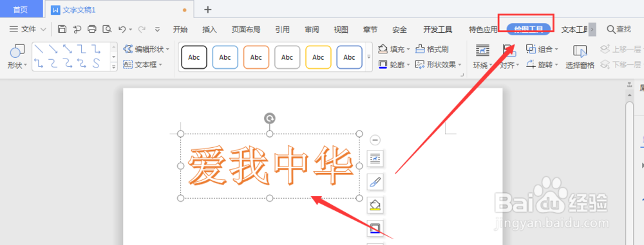Open the Rotate (旋转) dropdown

542,64
